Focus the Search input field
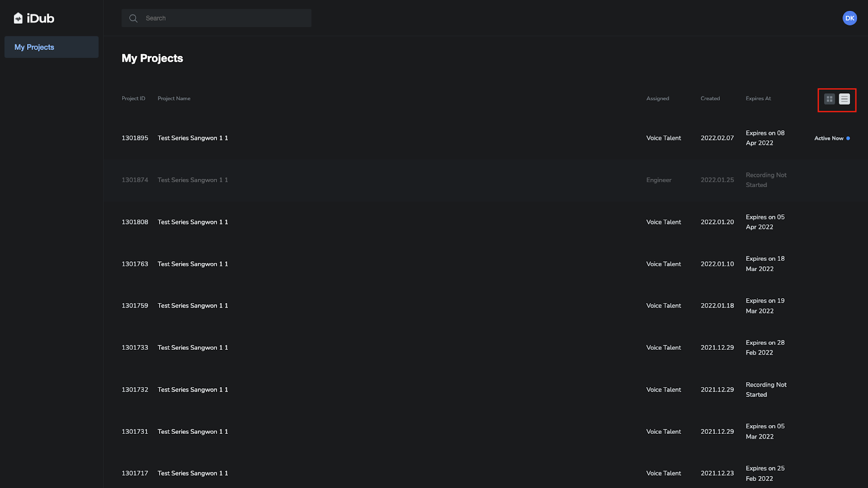Image resolution: width=868 pixels, height=488 pixels. tap(216, 18)
